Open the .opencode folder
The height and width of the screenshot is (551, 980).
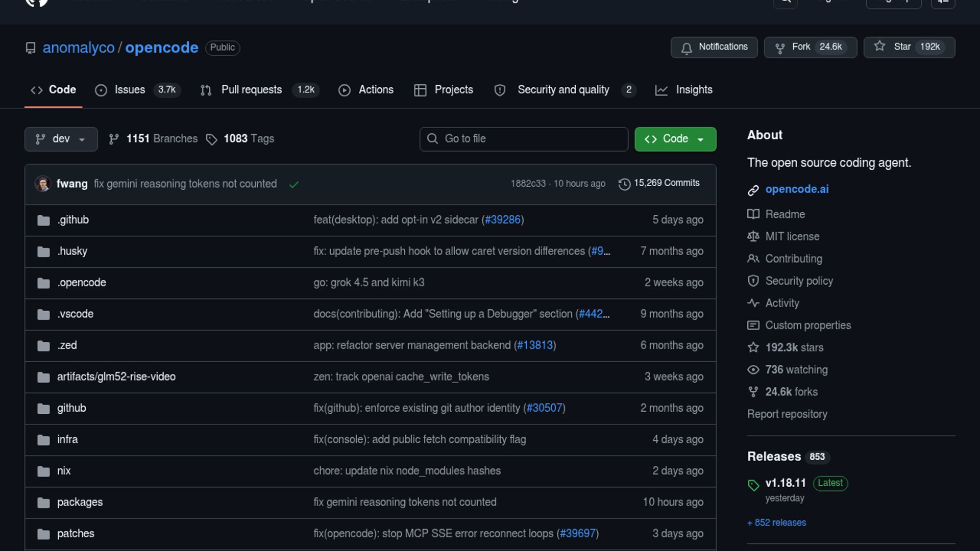pyautogui.click(x=82, y=283)
